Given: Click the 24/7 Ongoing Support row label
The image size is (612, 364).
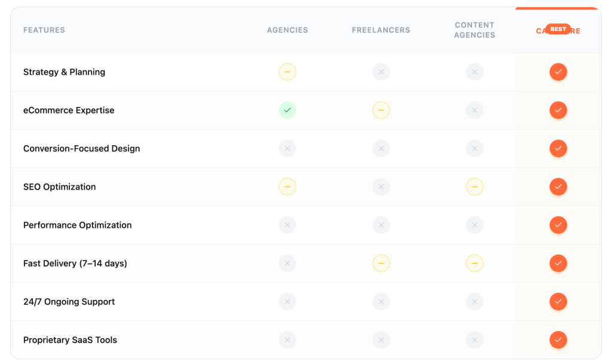Looking at the screenshot, I should [69, 302].
